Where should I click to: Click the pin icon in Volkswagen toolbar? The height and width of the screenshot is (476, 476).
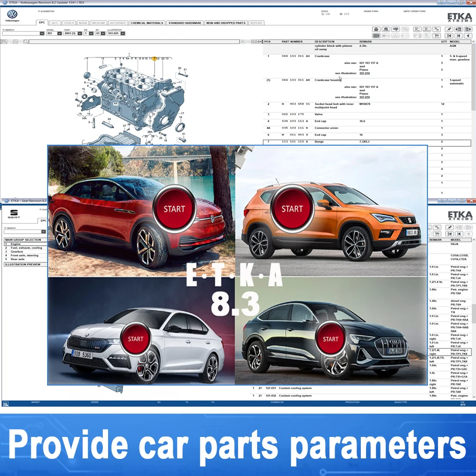coord(449,29)
